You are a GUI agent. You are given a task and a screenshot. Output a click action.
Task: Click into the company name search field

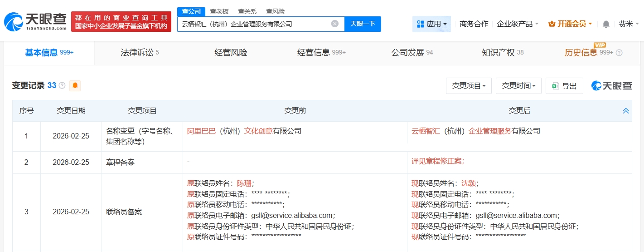(x=254, y=24)
